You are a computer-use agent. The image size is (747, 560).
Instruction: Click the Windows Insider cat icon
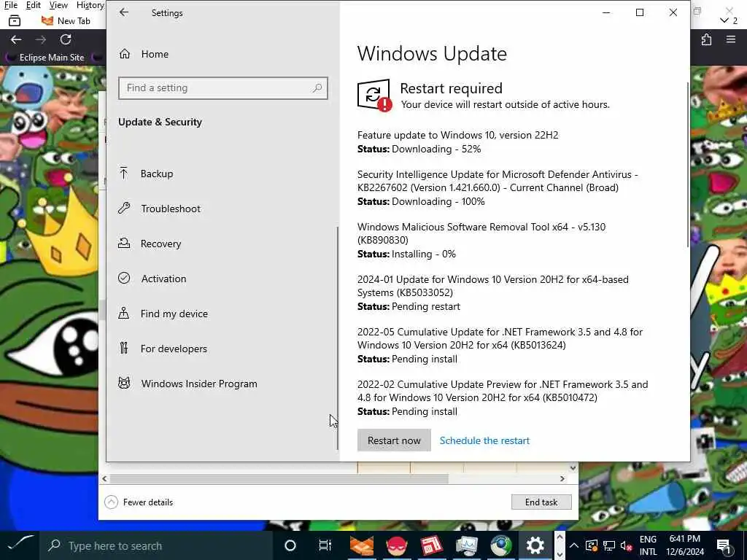pyautogui.click(x=124, y=383)
